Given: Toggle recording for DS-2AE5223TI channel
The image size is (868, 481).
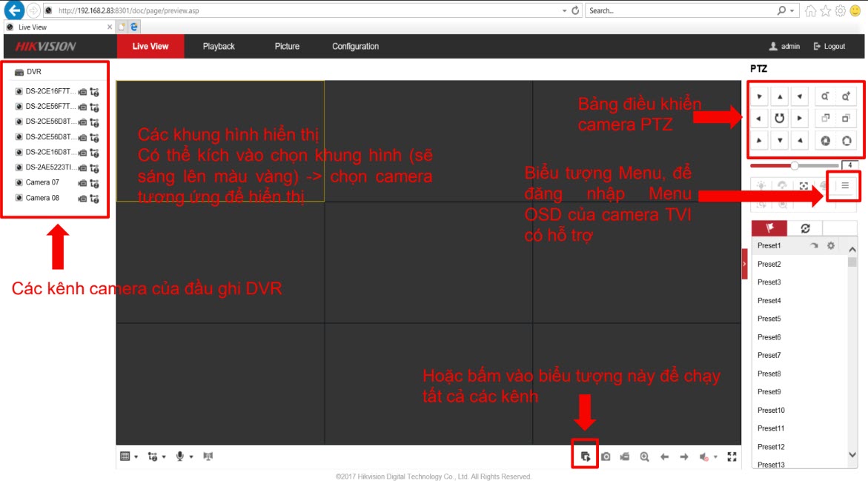Looking at the screenshot, I should pyautogui.click(x=83, y=167).
